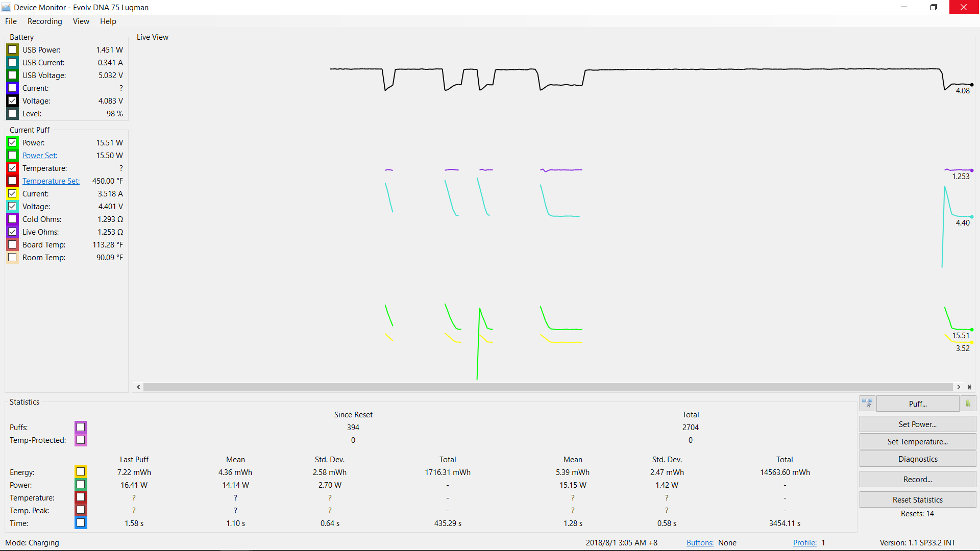The width and height of the screenshot is (980, 551).
Task: Toggle yellow Energy statistics checkbox
Action: tap(81, 472)
